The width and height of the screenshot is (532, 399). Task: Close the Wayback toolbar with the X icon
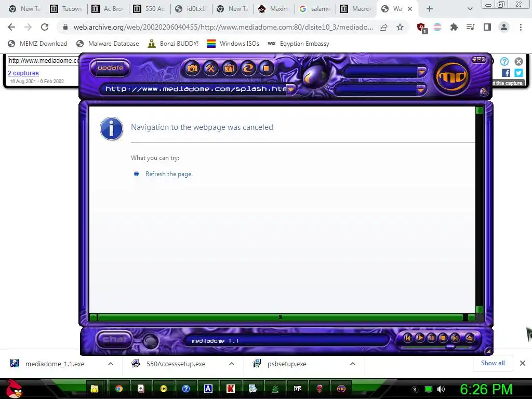tap(518, 61)
